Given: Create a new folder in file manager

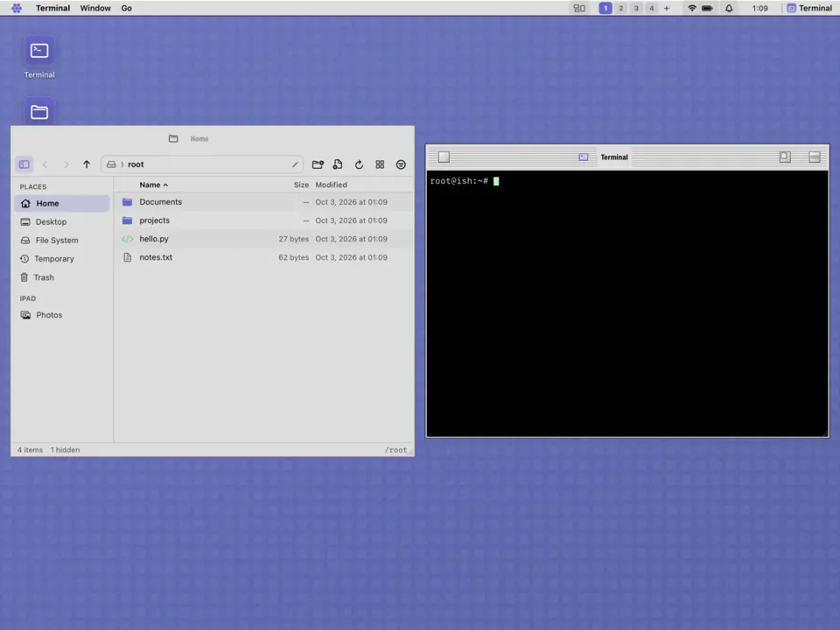Looking at the screenshot, I should [318, 164].
